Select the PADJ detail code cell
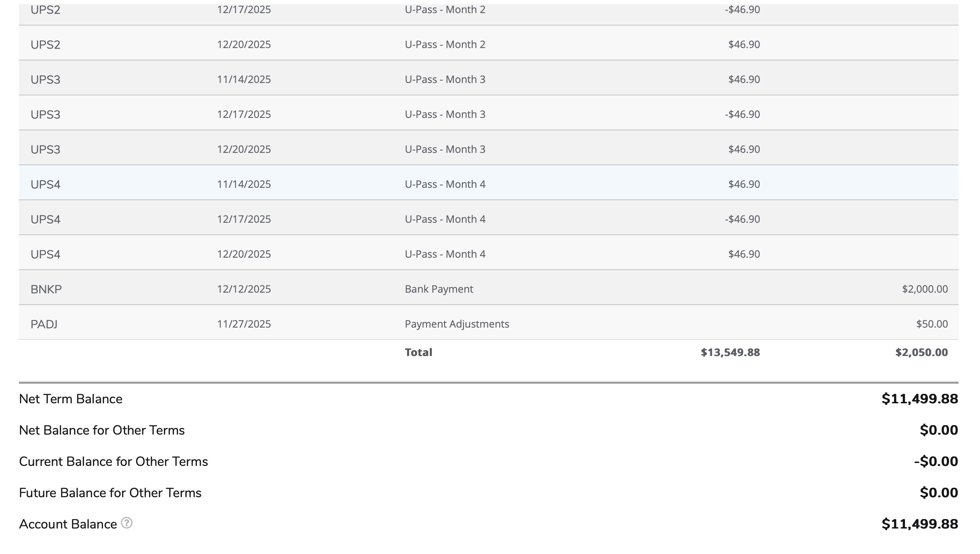 (x=44, y=324)
